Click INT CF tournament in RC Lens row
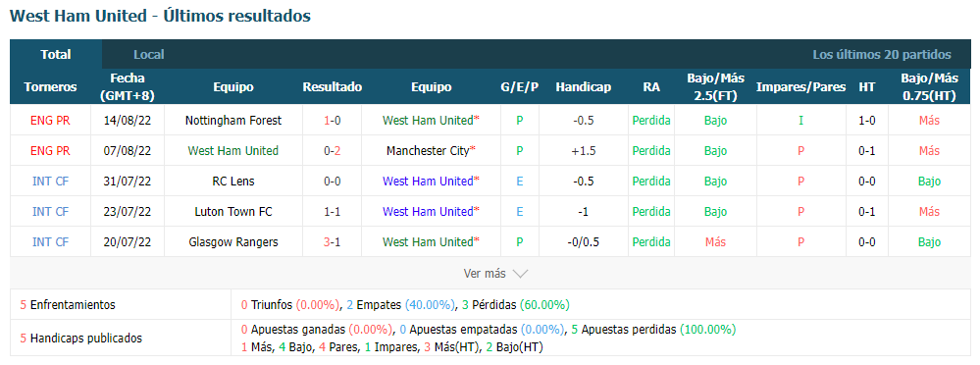The height and width of the screenshot is (365, 980). (51, 182)
